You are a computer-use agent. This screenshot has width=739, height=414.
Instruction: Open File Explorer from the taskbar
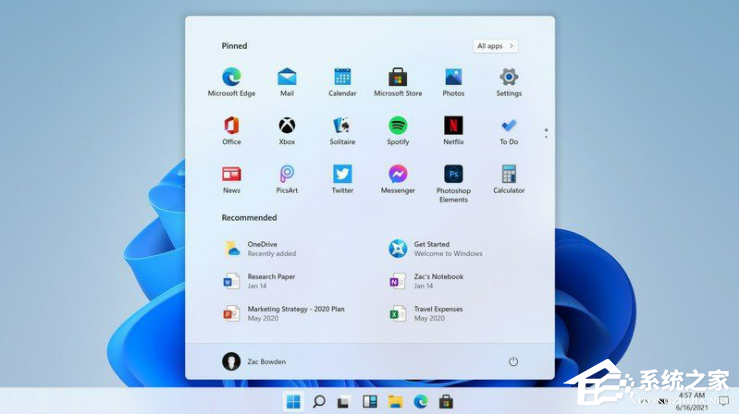click(395, 402)
